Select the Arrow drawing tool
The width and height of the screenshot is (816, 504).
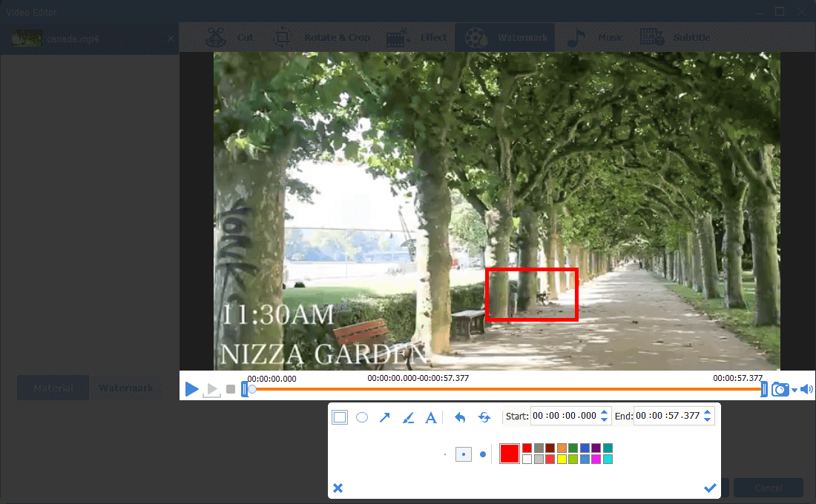click(x=384, y=417)
